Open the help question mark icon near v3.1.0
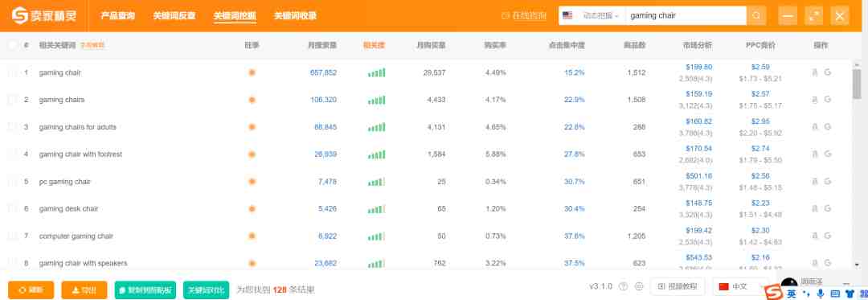The image size is (868, 300). pyautogui.click(x=624, y=286)
